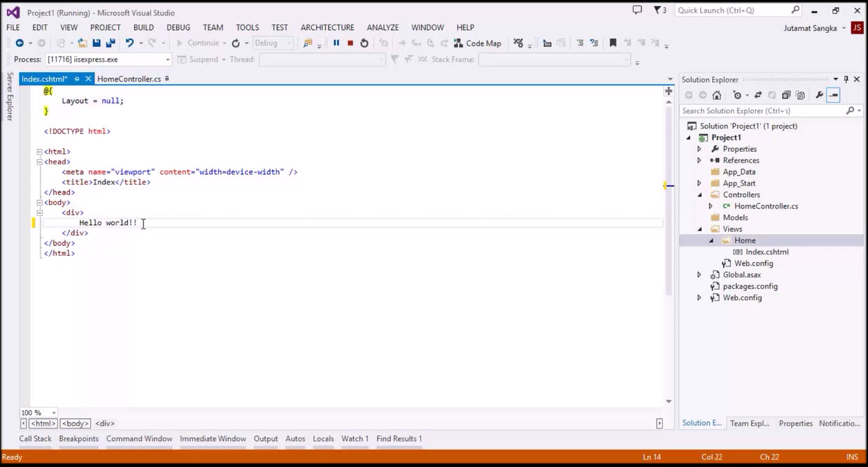Open the editor zoom level selector showing 100%
This screenshot has height=467, width=868.
pos(38,412)
